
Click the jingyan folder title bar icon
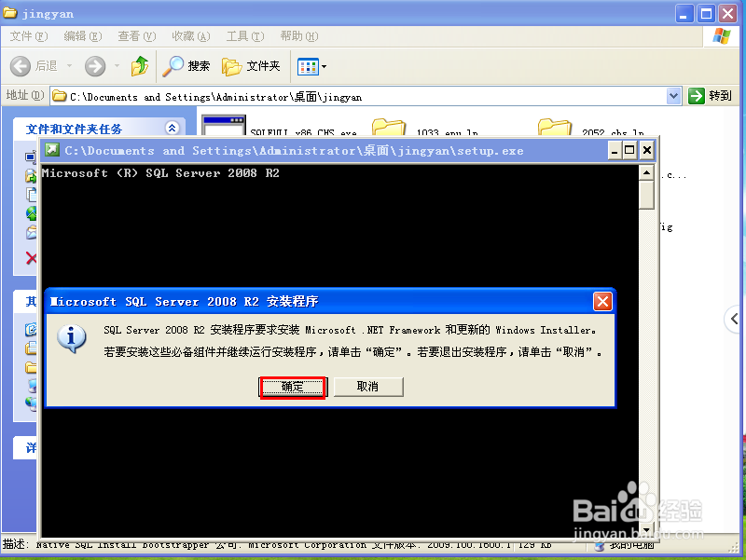[x=10, y=13]
